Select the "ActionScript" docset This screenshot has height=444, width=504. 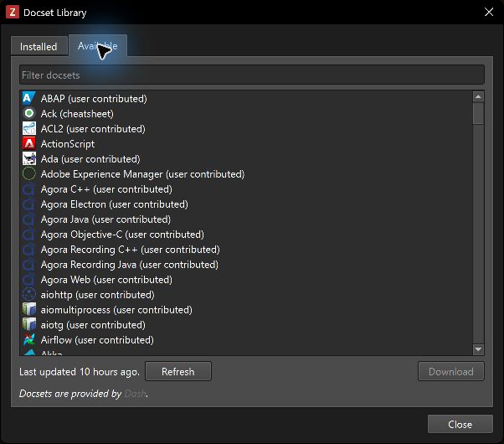coord(246,143)
